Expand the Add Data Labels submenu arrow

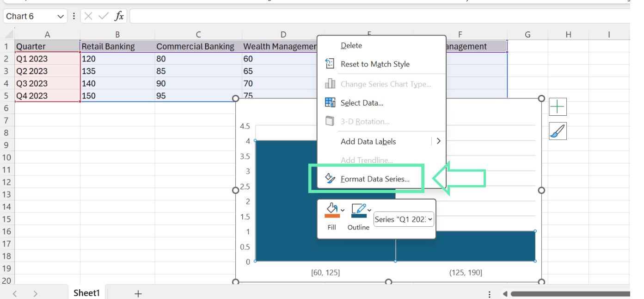[x=438, y=141]
